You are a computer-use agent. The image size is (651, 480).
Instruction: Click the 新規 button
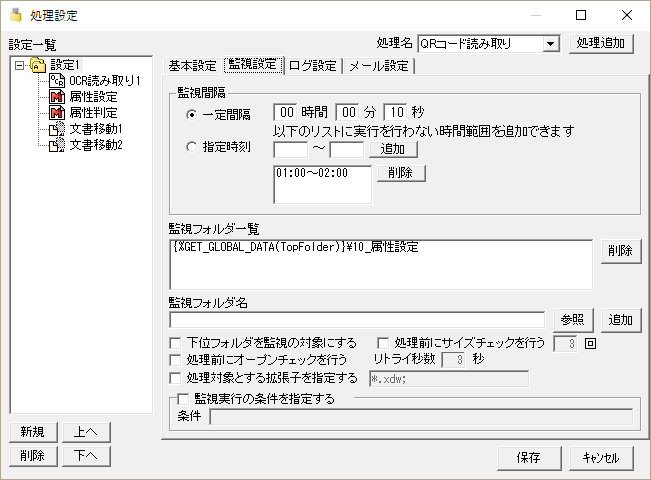click(33, 432)
